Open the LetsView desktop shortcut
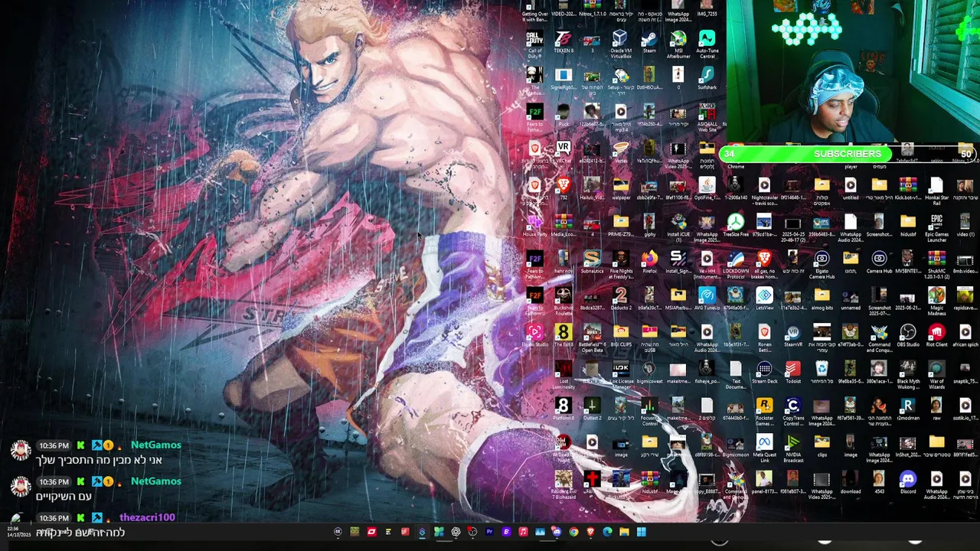This screenshot has width=980, height=551. 764,298
